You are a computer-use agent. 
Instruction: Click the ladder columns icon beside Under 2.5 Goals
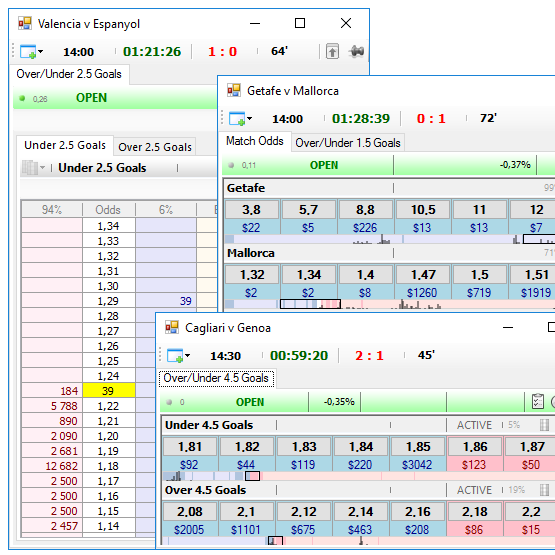tap(30, 167)
